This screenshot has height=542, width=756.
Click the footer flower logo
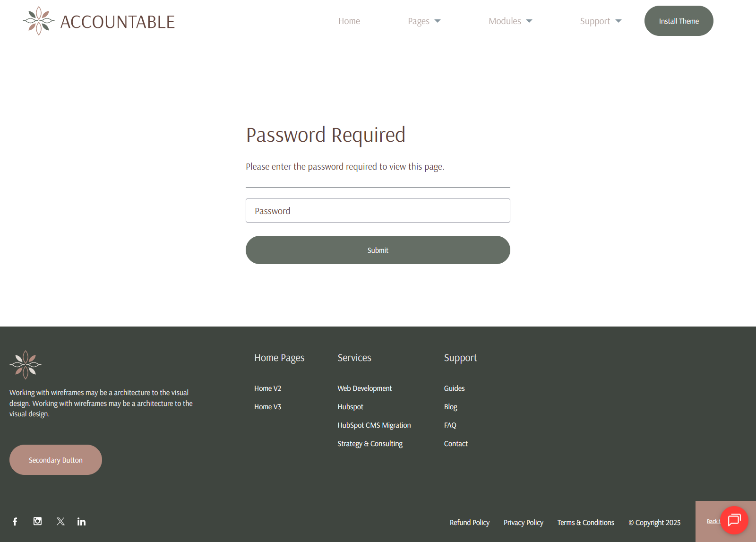click(26, 364)
